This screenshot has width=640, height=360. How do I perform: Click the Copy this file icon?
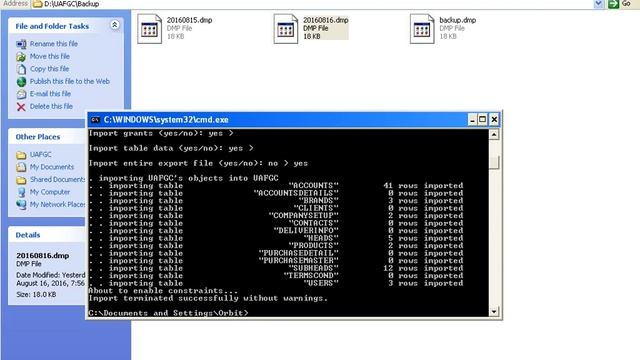(21, 69)
